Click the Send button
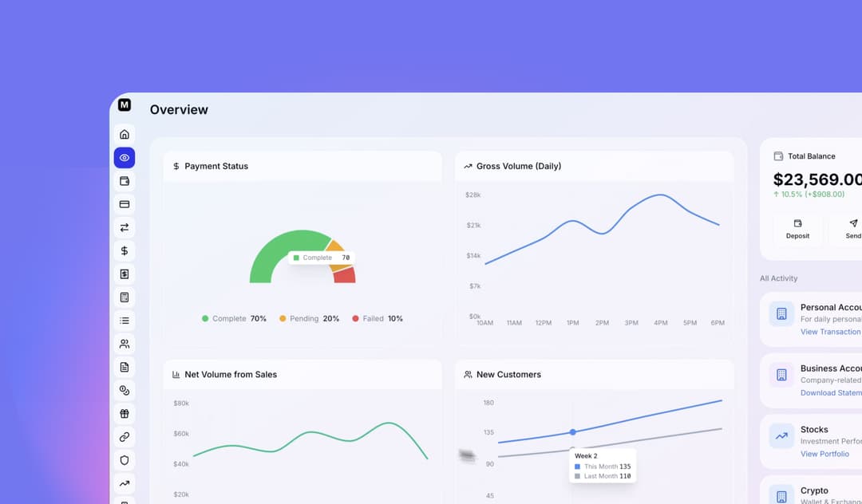Screen dimensions: 862x504 click(851, 230)
